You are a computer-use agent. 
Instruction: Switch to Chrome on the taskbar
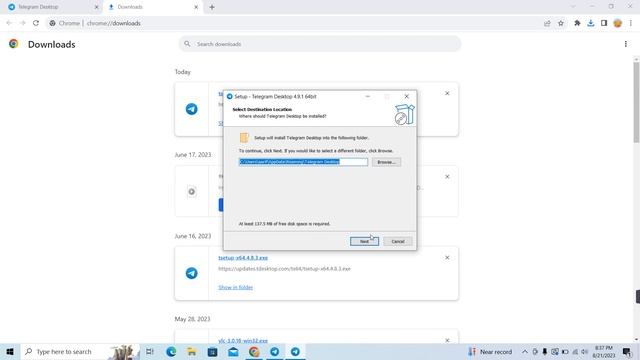point(254,351)
